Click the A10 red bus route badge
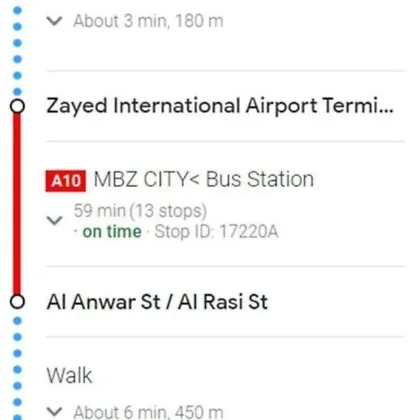420x420 pixels. click(66, 181)
